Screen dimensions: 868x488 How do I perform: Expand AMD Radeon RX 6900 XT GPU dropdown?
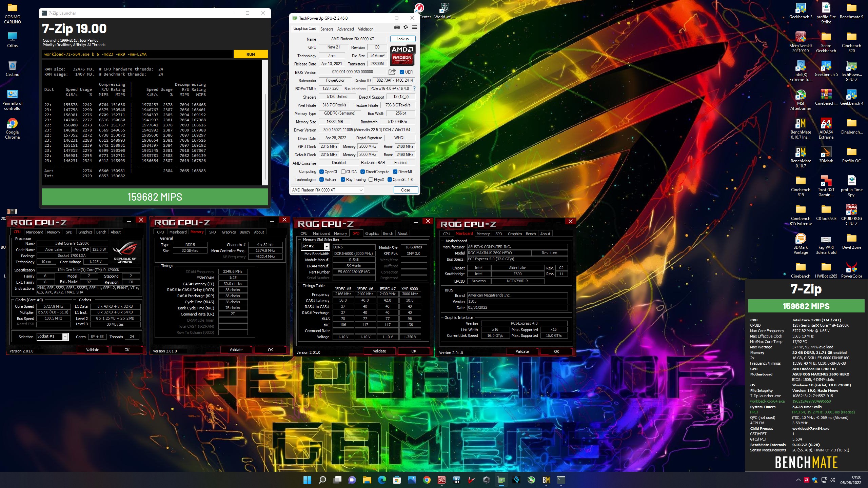328,190
